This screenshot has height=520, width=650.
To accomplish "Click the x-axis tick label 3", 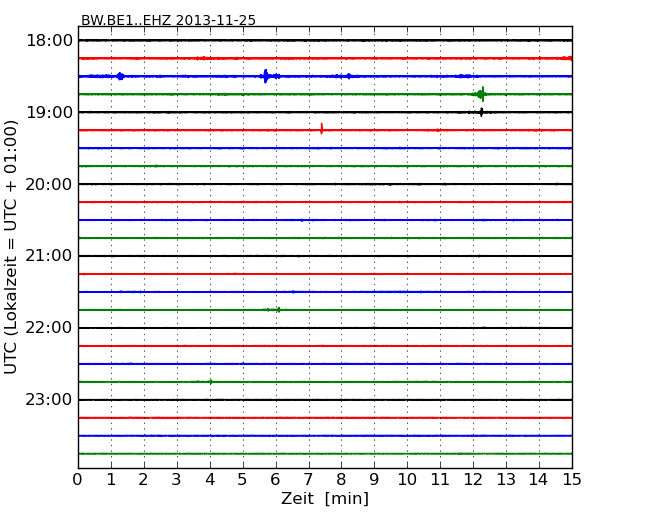I will 177,480.
